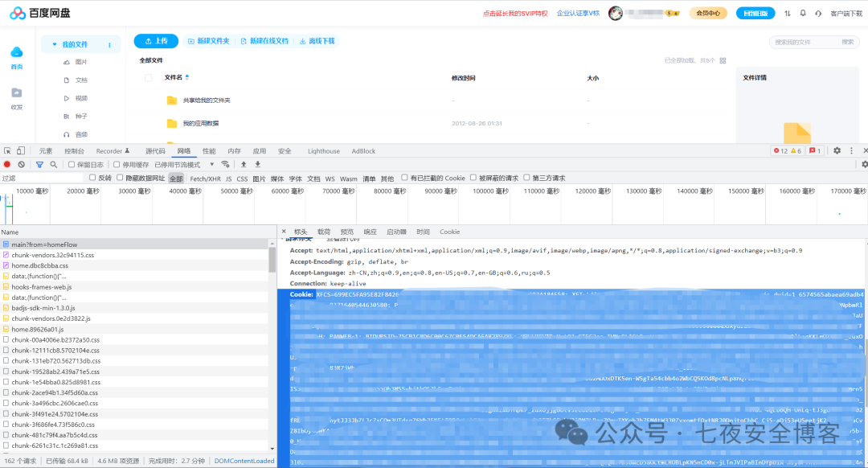Open the Cookie details tab
Screen dimensions: 868x468
click(449, 232)
